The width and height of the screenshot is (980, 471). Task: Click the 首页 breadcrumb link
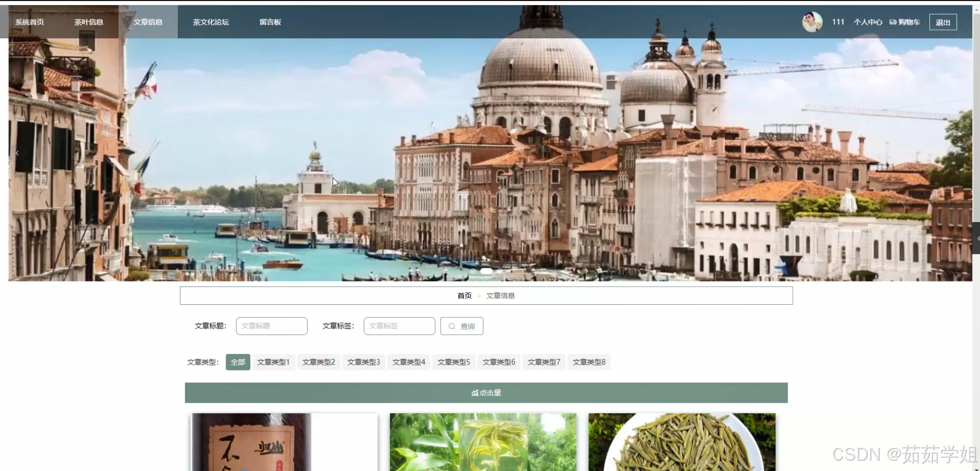(464, 296)
